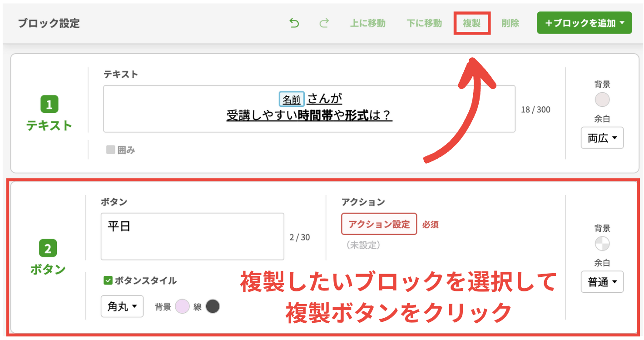644x340 pixels.
Task: Pick the text block background color circle
Action: click(602, 100)
